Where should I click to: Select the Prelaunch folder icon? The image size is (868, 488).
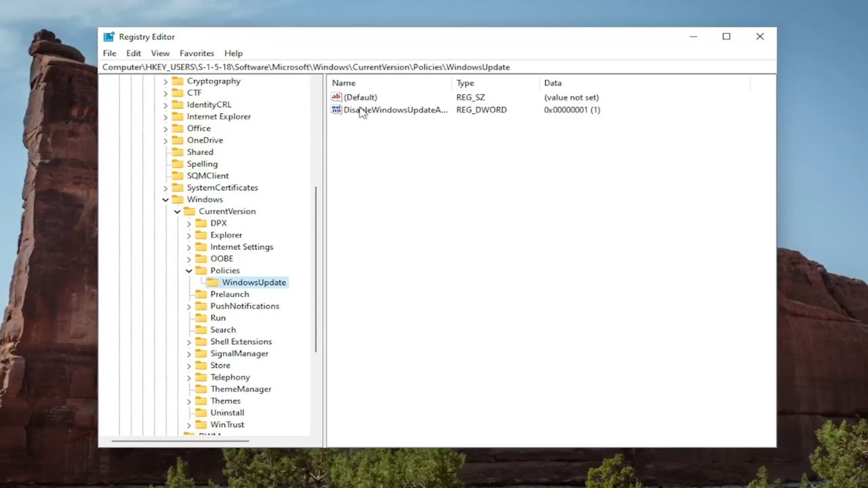pyautogui.click(x=201, y=295)
